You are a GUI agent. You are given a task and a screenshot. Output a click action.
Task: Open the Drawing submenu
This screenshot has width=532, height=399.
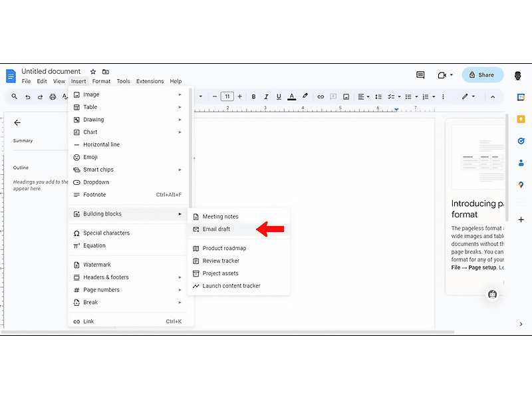point(129,120)
